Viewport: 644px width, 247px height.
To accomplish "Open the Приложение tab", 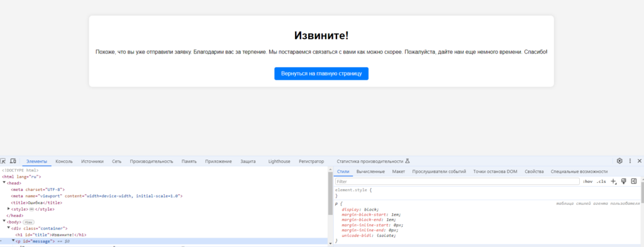I will pyautogui.click(x=218, y=162).
